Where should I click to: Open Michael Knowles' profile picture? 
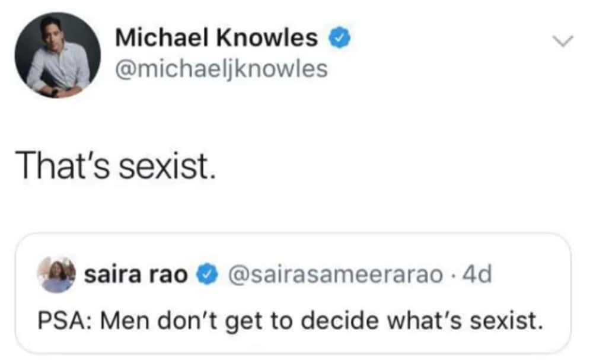pos(58,56)
